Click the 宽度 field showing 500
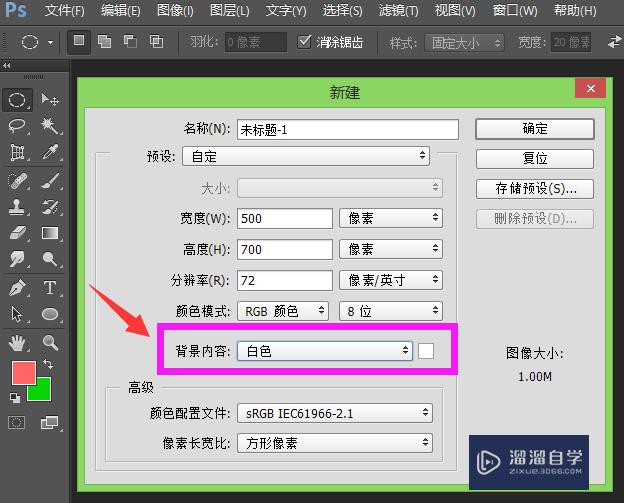 [x=285, y=218]
